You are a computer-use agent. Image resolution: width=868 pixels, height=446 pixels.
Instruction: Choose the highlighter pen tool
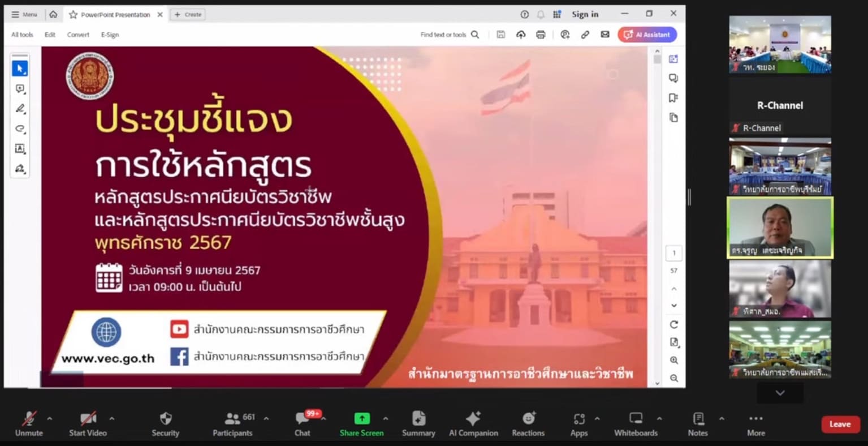[x=20, y=109]
